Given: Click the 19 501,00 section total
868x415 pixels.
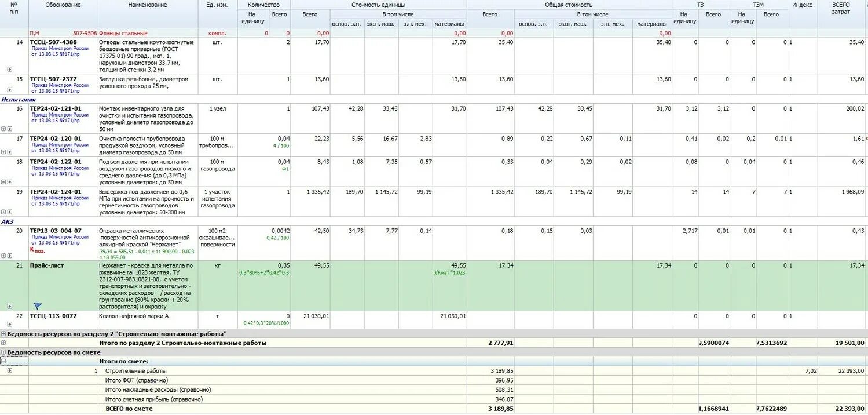Looking at the screenshot, I should click(849, 343).
